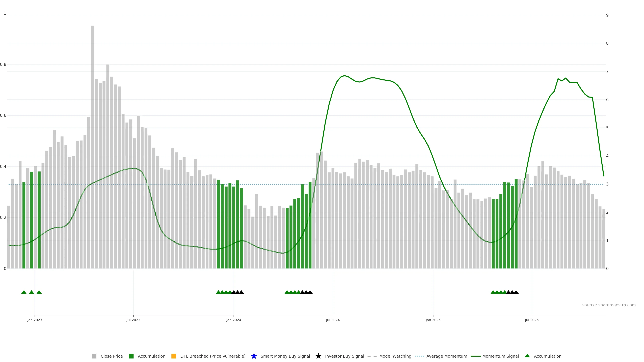Click the Model Watching dashed line icon
644x362 pixels.
coord(372,356)
